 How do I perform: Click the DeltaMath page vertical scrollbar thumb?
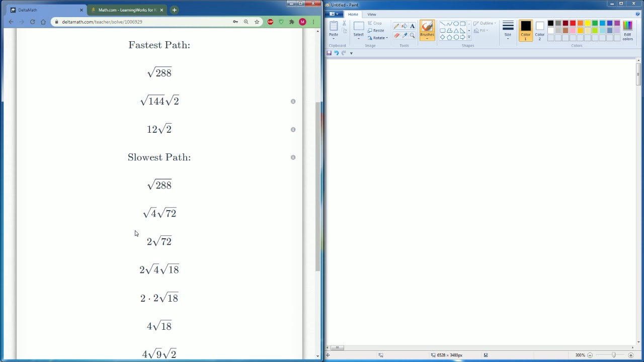(317, 187)
